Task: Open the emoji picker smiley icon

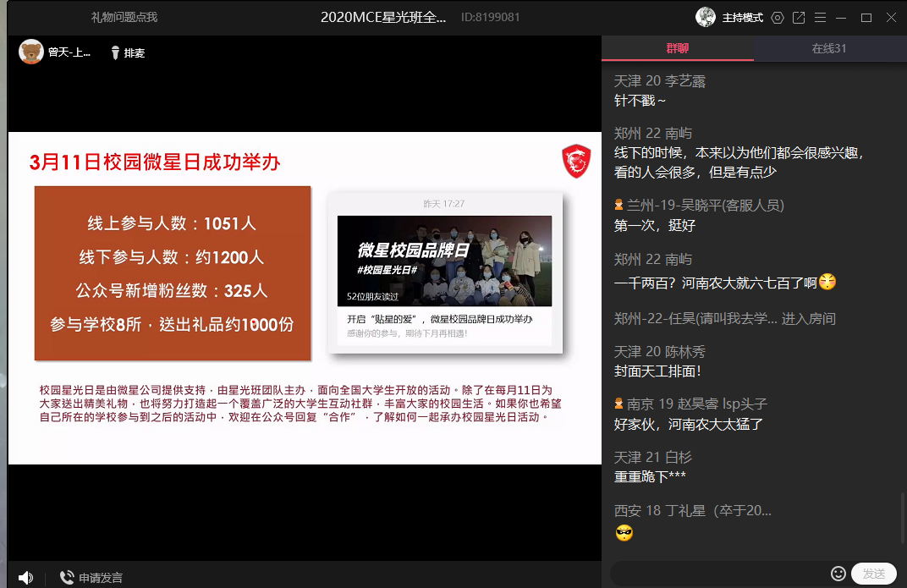Action: (x=838, y=573)
